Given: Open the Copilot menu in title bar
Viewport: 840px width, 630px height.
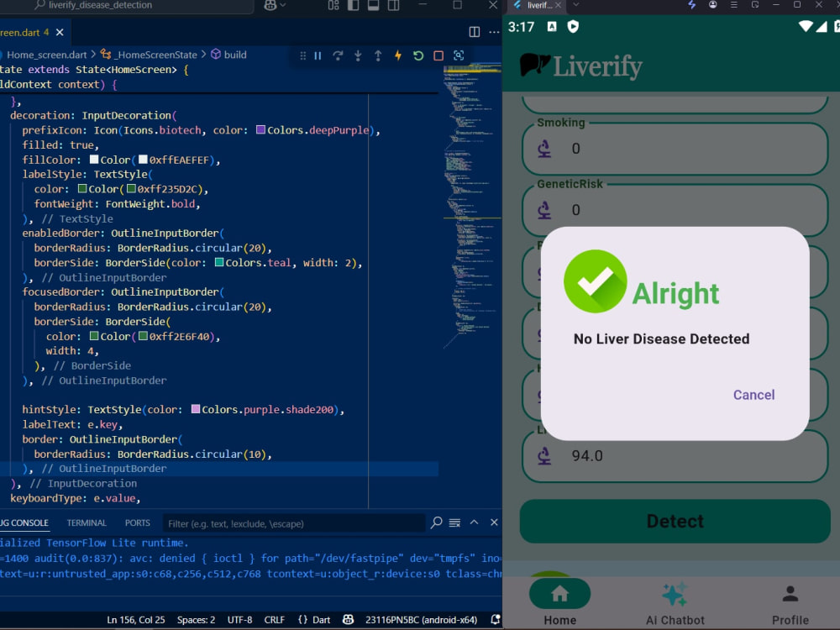Looking at the screenshot, I should [x=275, y=5].
